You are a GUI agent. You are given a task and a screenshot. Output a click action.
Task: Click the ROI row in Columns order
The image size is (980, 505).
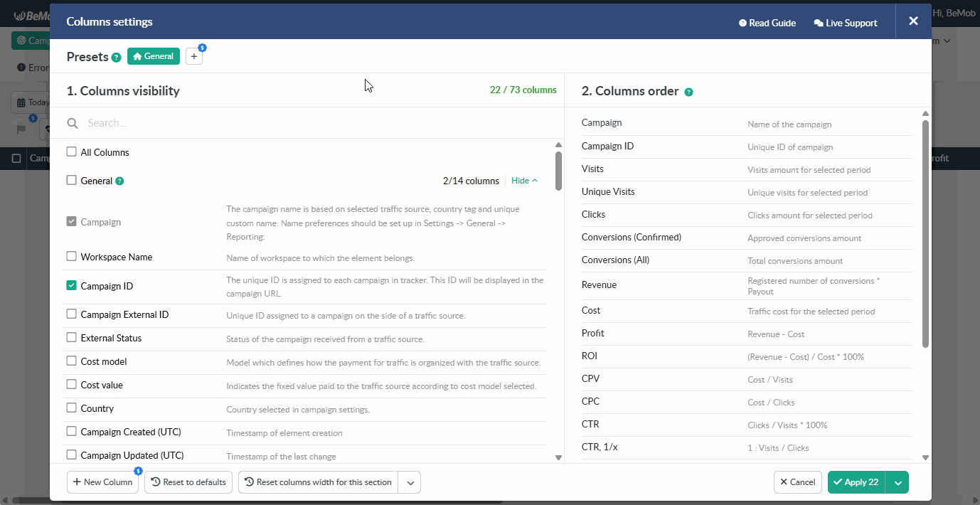(747, 356)
